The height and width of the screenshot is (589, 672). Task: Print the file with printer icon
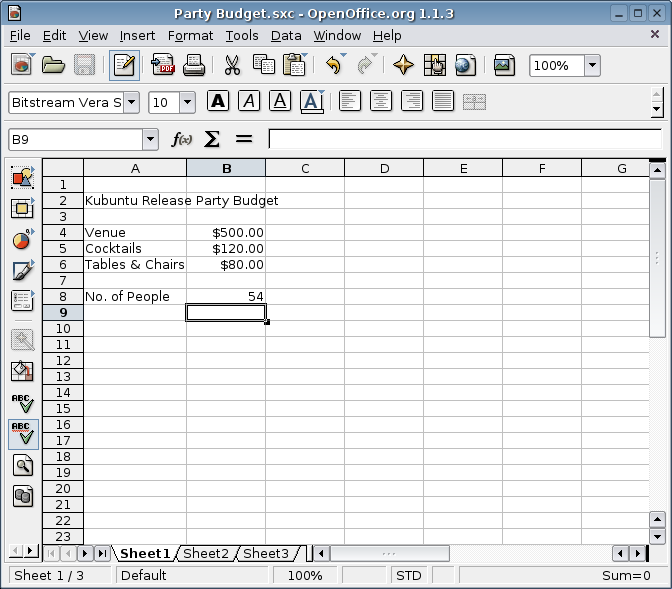(x=194, y=65)
